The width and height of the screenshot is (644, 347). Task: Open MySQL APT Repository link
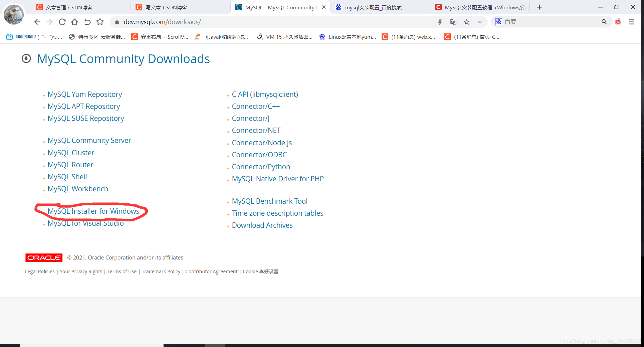pos(84,106)
